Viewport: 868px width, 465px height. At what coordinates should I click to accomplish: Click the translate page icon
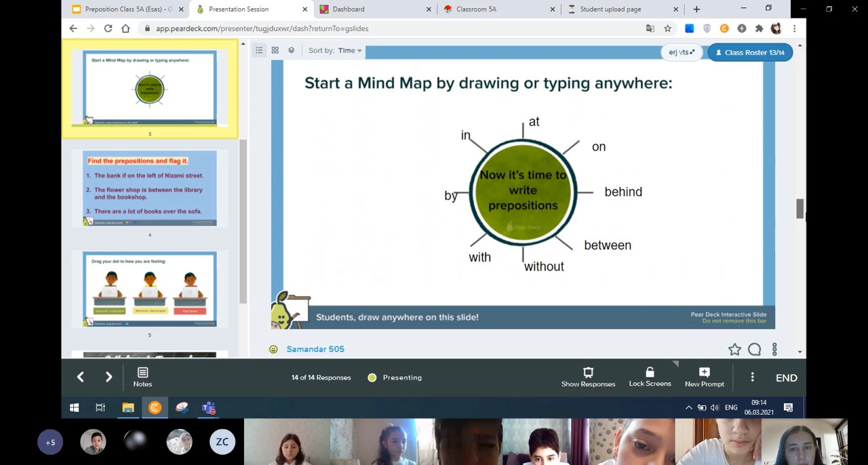pos(650,28)
